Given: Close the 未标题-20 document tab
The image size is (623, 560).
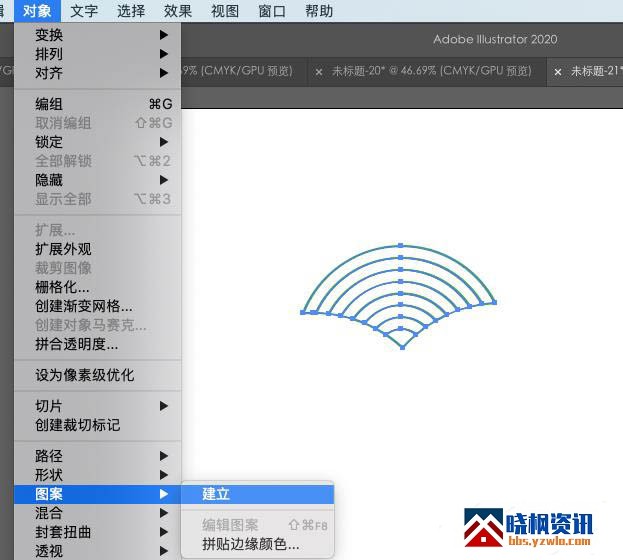Looking at the screenshot, I should [x=319, y=72].
